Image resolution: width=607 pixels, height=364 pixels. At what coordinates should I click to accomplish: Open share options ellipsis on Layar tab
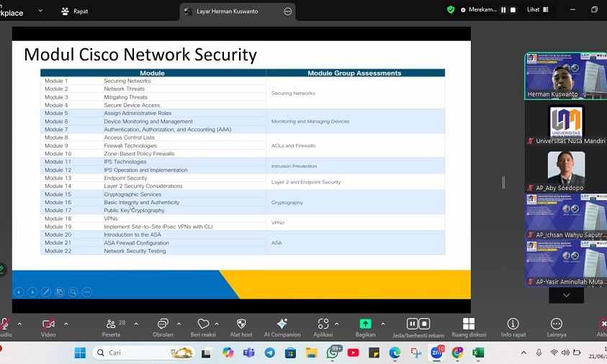[287, 12]
